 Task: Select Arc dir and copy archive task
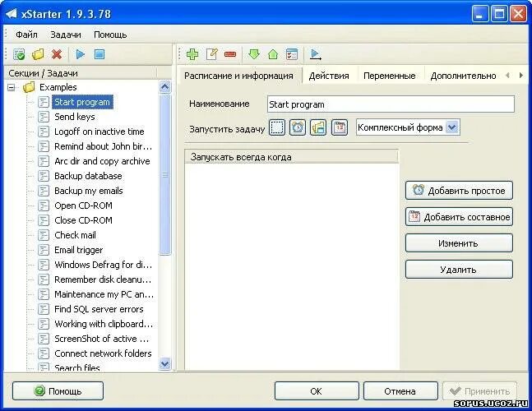102,161
